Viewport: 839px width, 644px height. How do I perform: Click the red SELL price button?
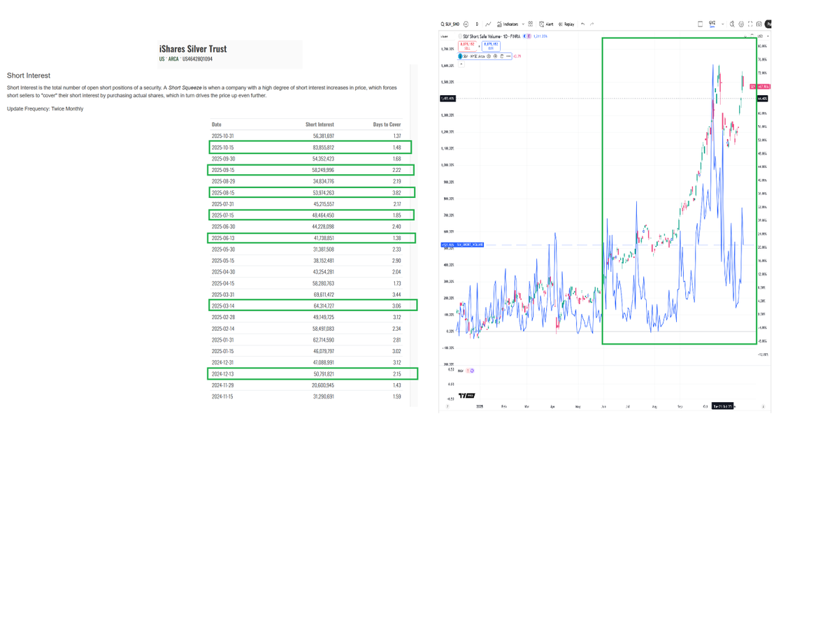(467, 46)
